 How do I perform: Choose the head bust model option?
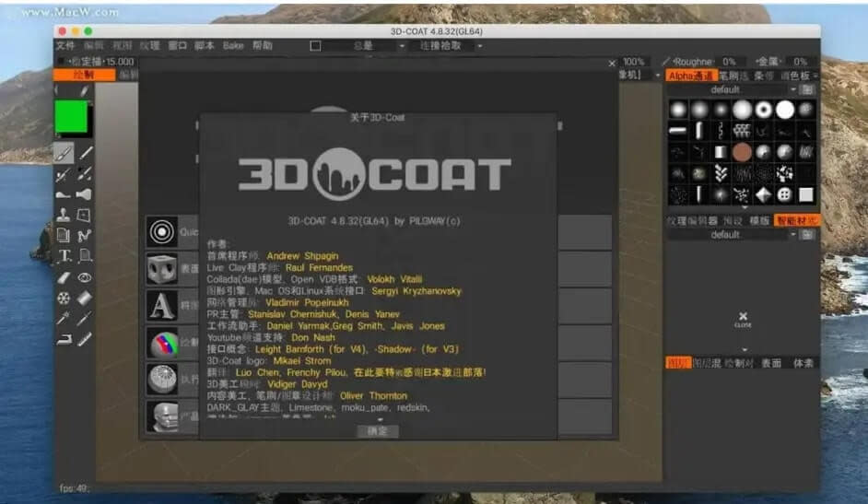point(161,416)
